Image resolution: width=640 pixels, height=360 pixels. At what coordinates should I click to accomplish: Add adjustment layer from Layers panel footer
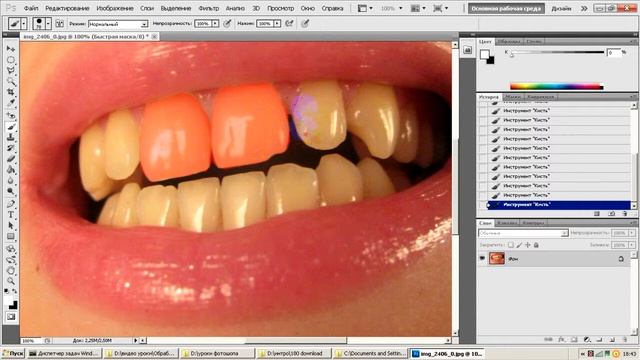pos(587,340)
